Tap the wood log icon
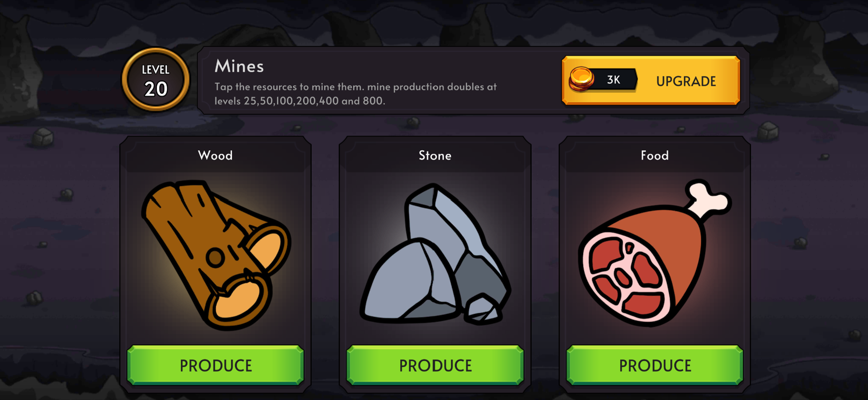This screenshot has height=400, width=868. (x=216, y=255)
